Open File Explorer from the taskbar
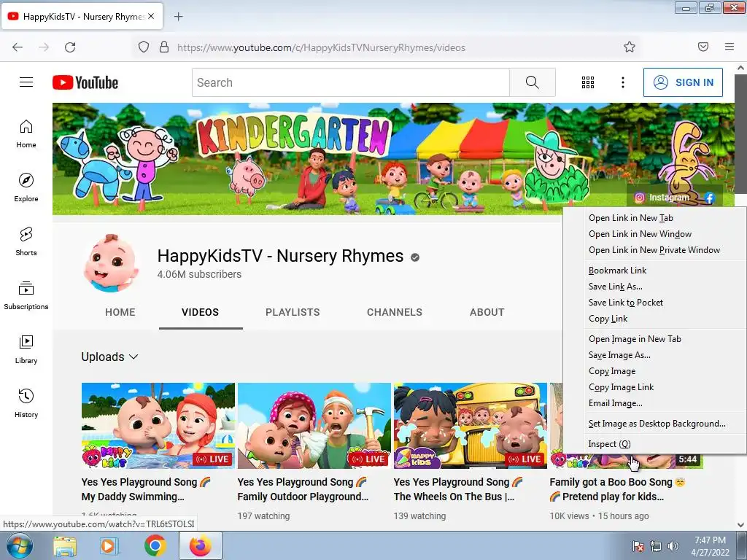This screenshot has height=560, width=747. (x=65, y=546)
